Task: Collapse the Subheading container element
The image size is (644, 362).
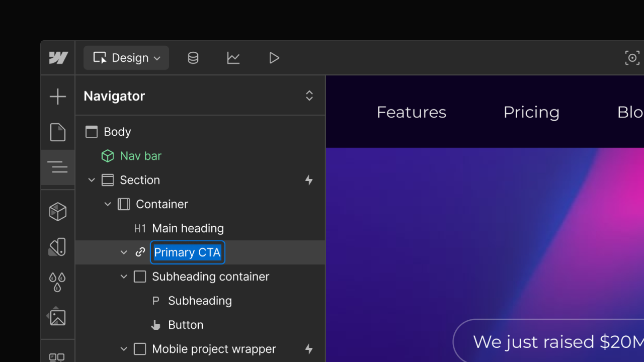Action: (x=124, y=277)
